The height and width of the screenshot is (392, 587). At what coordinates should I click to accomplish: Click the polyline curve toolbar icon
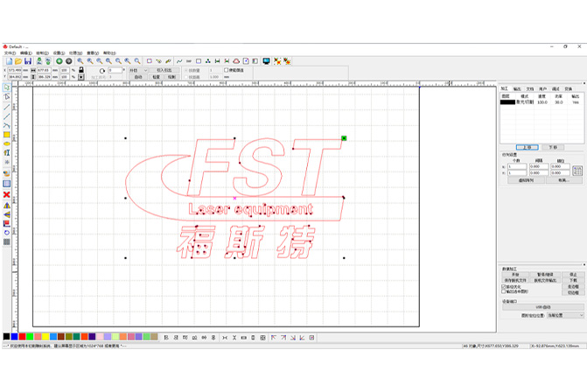179,61
